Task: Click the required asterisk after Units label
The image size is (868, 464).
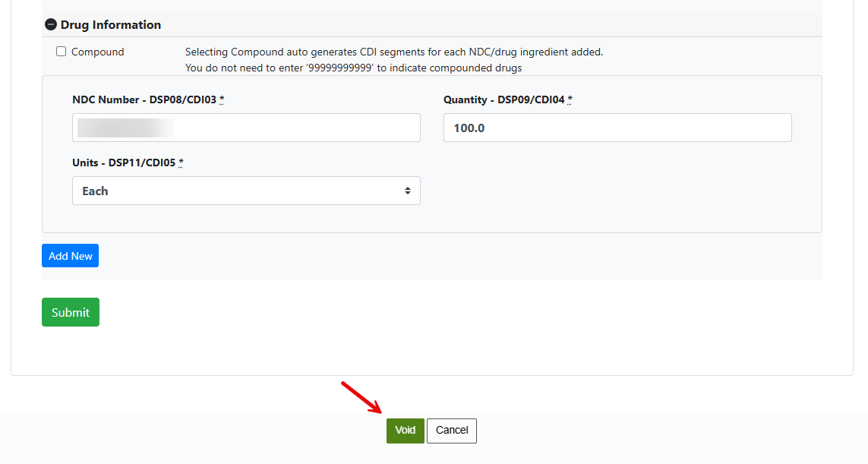Action: [x=181, y=163]
